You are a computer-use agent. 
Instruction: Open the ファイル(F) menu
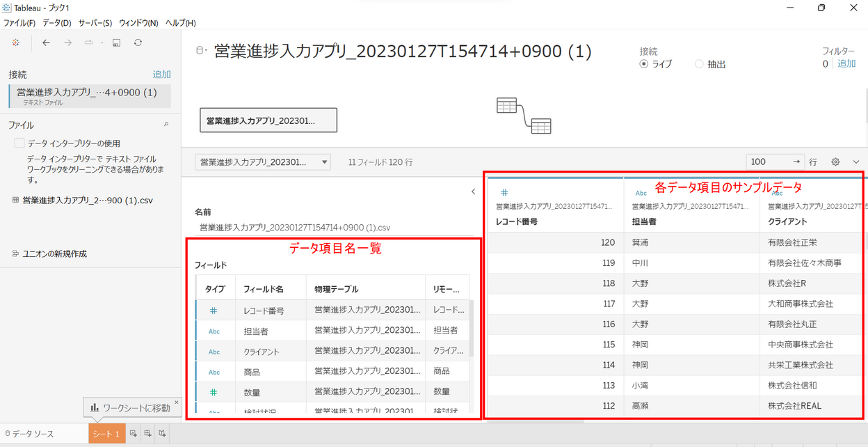pyautogui.click(x=19, y=23)
